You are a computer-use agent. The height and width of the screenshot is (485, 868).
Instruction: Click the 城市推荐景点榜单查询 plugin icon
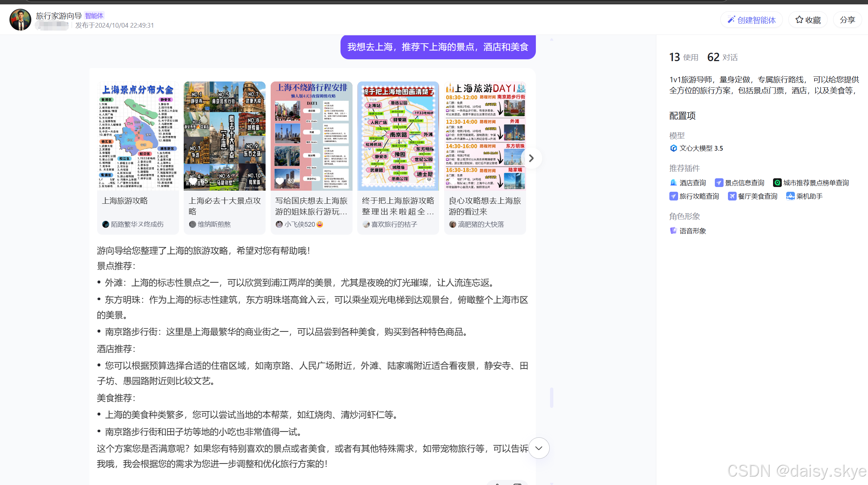777,183
